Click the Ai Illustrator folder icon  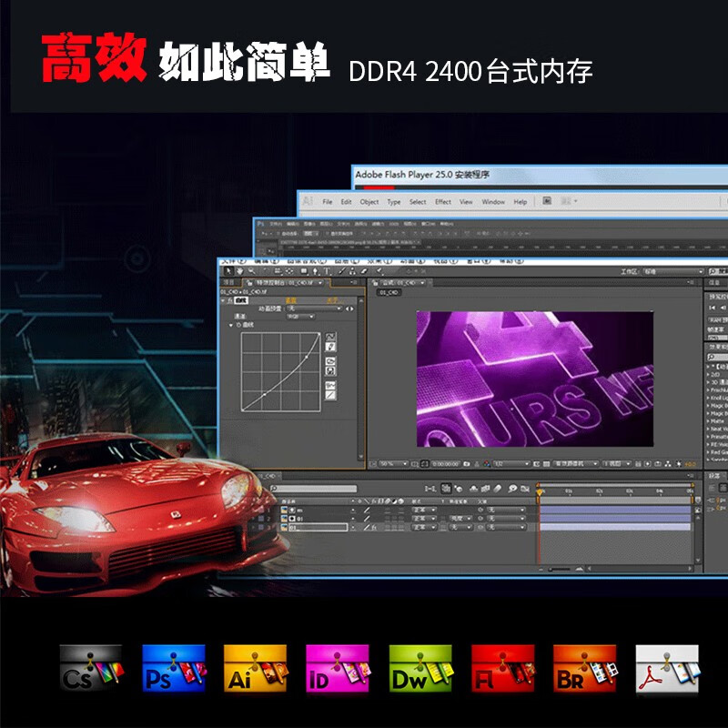pos(256,669)
